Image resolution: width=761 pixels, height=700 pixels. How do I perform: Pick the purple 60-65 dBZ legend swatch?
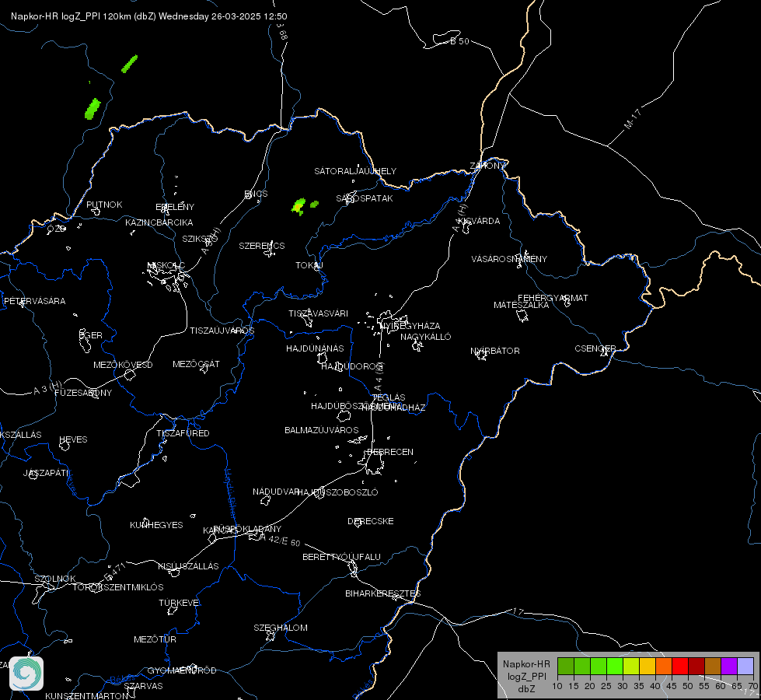[728, 666]
